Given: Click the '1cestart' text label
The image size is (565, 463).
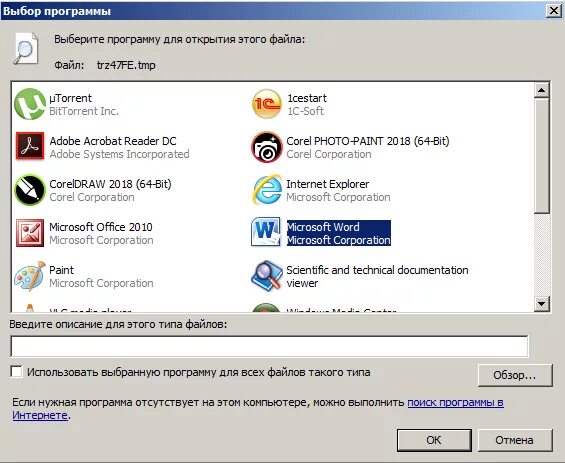Looking at the screenshot, I should click(307, 98).
